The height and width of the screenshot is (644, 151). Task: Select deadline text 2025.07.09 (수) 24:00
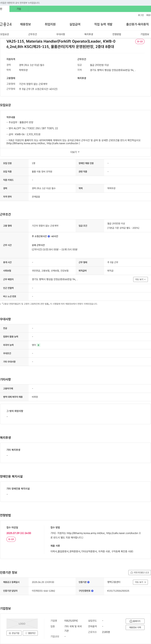click(x=19, y=533)
